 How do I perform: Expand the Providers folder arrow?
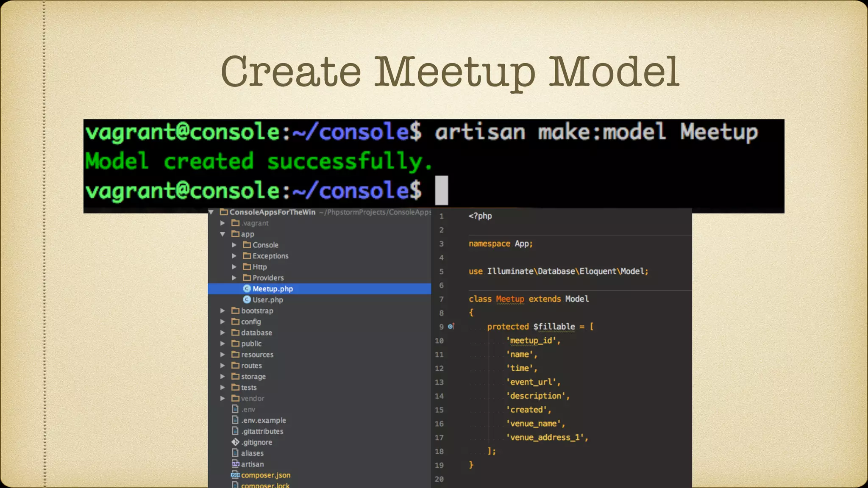pyautogui.click(x=234, y=278)
